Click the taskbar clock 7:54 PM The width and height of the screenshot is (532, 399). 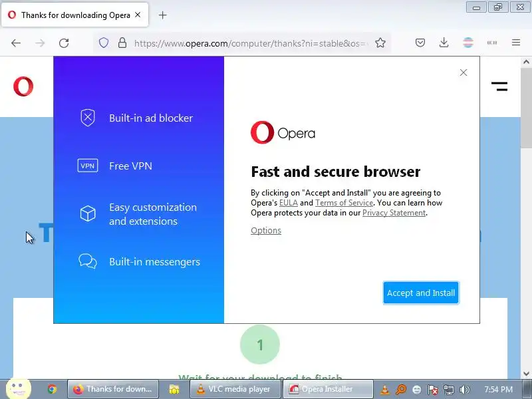[498, 389]
